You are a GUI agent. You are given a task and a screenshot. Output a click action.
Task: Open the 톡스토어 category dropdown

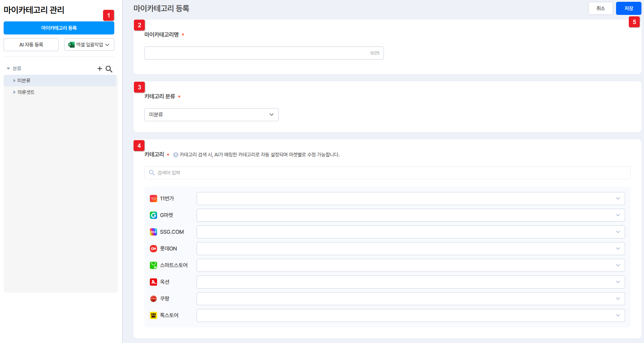pyautogui.click(x=411, y=315)
